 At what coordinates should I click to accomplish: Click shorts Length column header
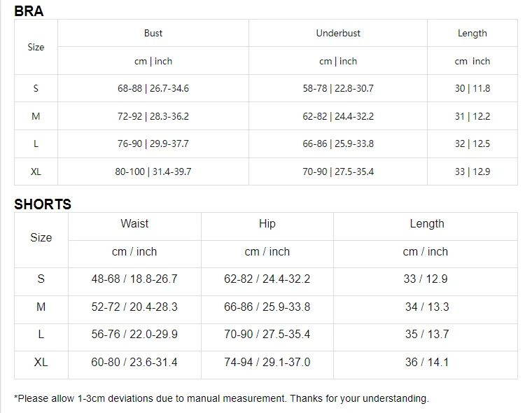pyautogui.click(x=427, y=223)
